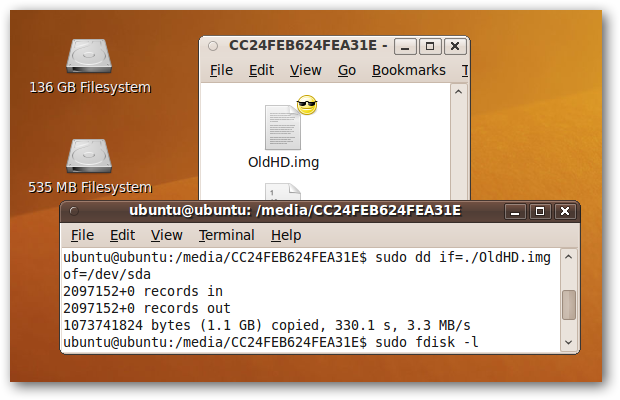The height and width of the screenshot is (400, 620).
Task: Open the Bookmarks menu
Action: pyautogui.click(x=409, y=70)
